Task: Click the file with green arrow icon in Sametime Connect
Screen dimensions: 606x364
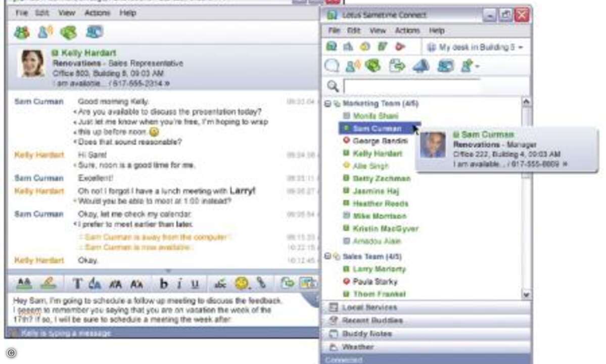Action: 397,66
